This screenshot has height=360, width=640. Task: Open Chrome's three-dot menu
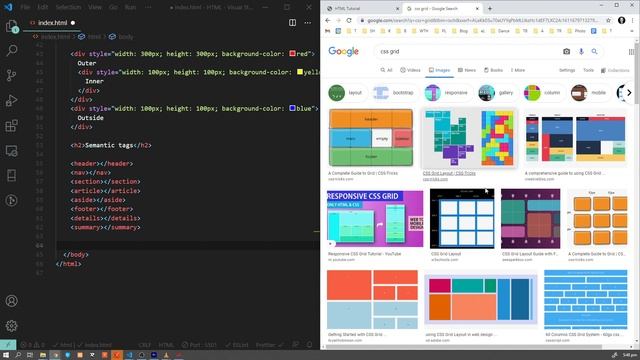click(633, 20)
